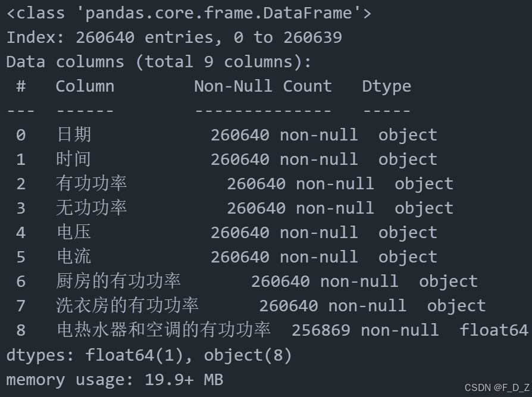
Task: Select the 日期 column name
Action: pyautogui.click(x=74, y=135)
